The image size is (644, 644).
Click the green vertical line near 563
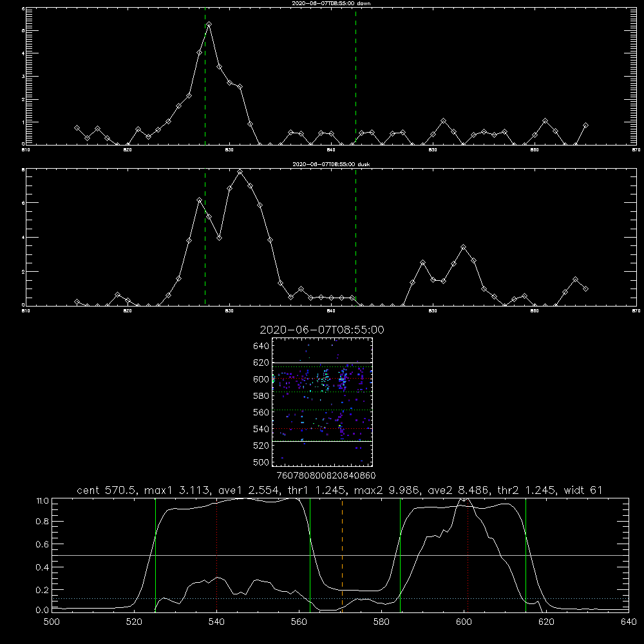pyautogui.click(x=310, y=555)
